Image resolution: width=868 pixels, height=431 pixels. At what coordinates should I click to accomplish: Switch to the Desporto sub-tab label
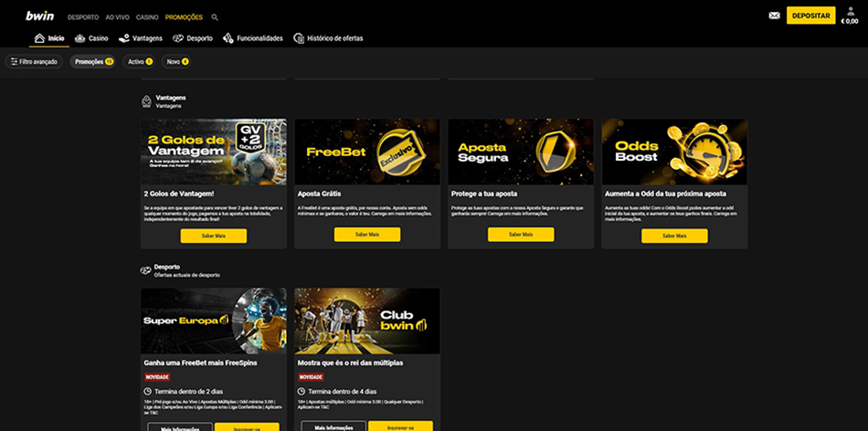pyautogui.click(x=199, y=38)
